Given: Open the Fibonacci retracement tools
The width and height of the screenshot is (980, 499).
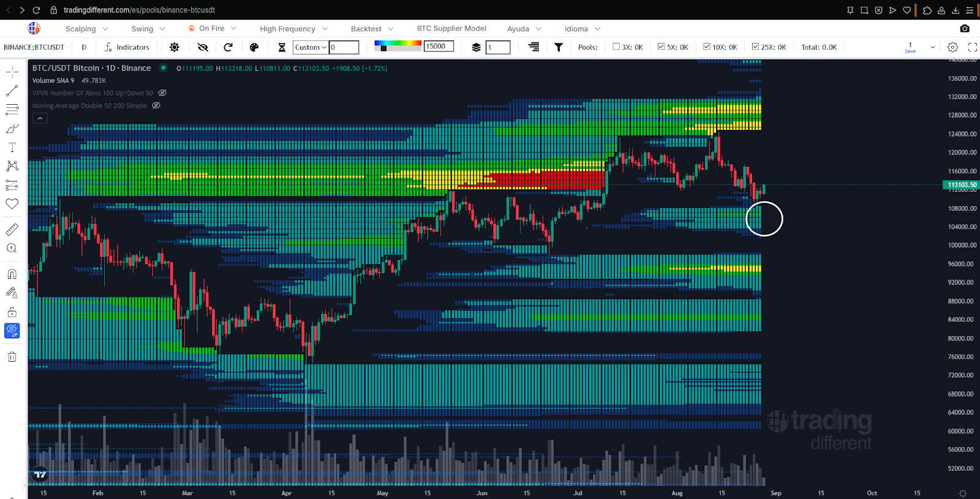Looking at the screenshot, I should tap(12, 110).
